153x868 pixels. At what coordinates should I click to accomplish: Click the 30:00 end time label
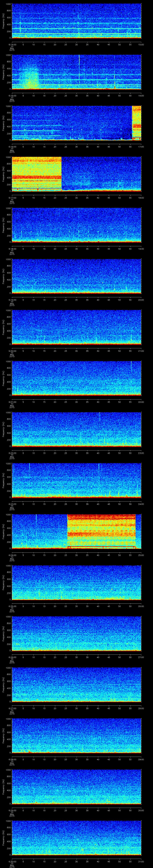point(141,810)
